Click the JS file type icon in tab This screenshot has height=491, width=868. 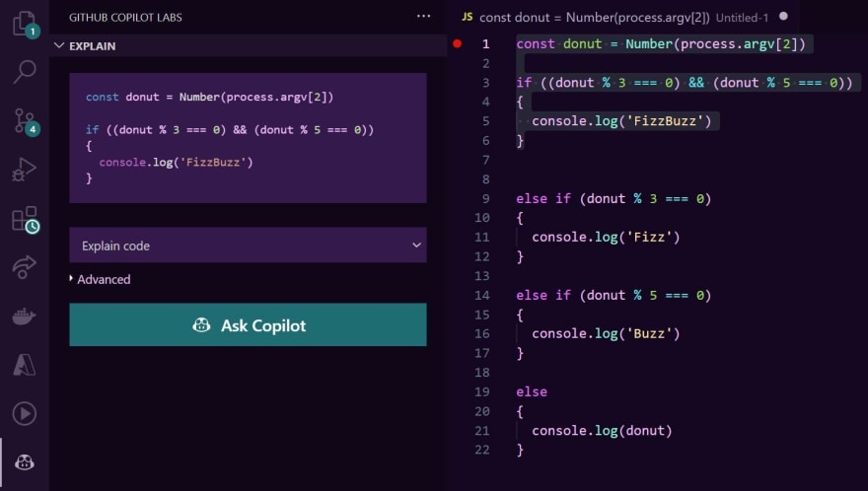[468, 17]
